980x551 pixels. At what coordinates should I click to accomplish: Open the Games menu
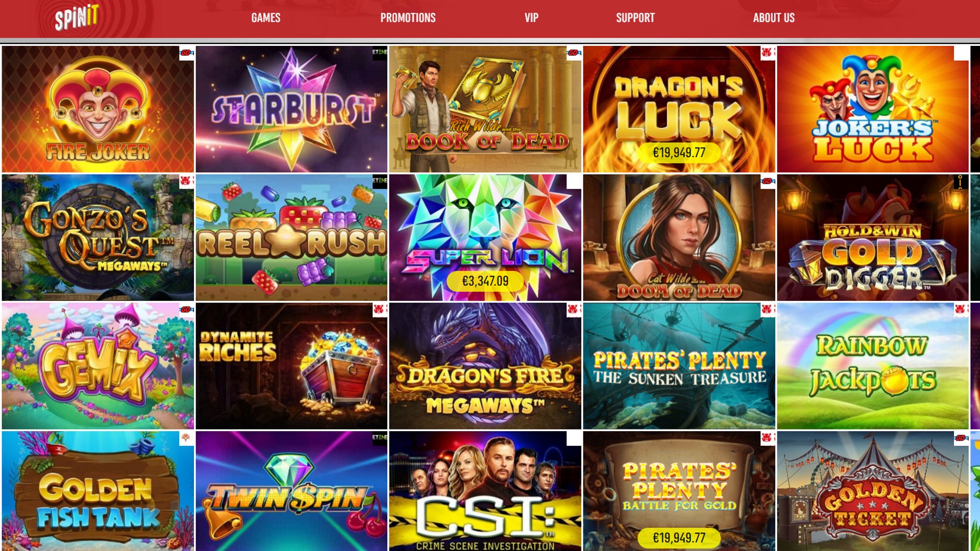[x=266, y=18]
